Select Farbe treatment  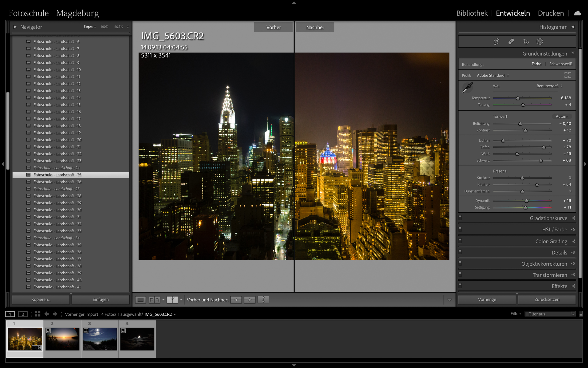click(x=536, y=64)
